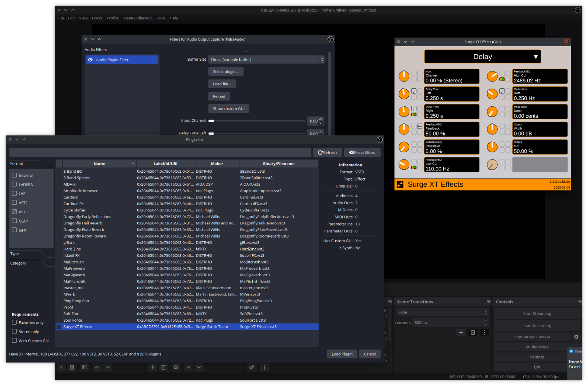This screenshot has width=588, height=386.
Task: Open advanced audio properties gears icon
Action: 252,367
